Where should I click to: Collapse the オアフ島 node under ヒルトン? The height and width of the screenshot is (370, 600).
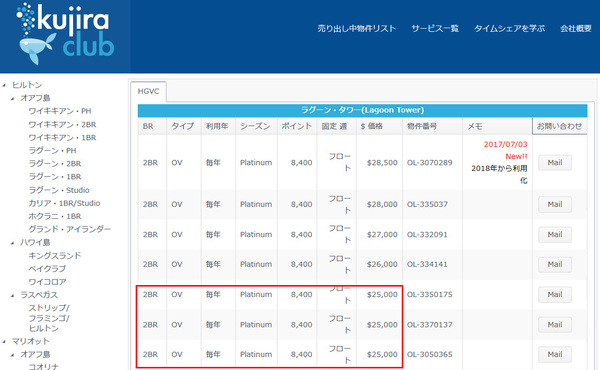click(x=13, y=98)
